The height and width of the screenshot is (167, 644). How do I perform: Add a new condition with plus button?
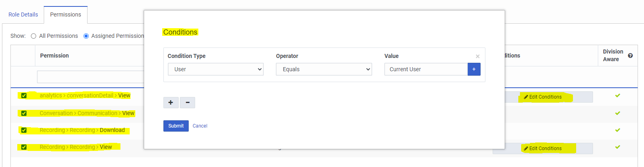[171, 103]
